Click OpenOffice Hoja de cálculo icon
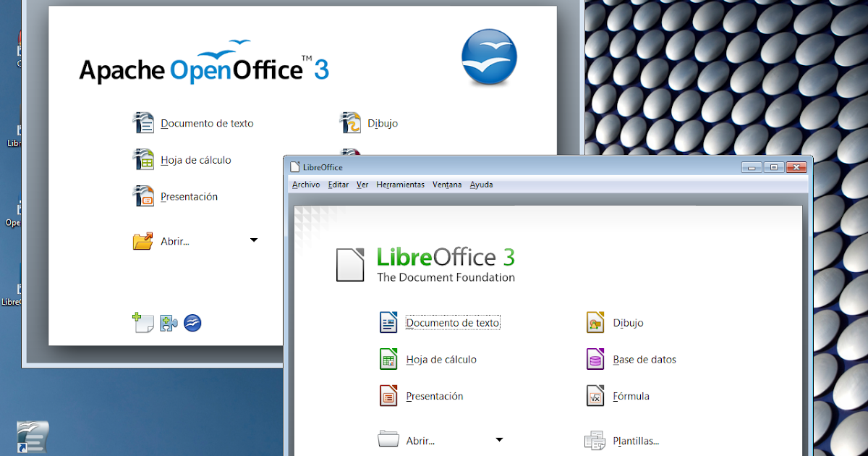Viewport: 868px width, 456px height. pos(144,159)
